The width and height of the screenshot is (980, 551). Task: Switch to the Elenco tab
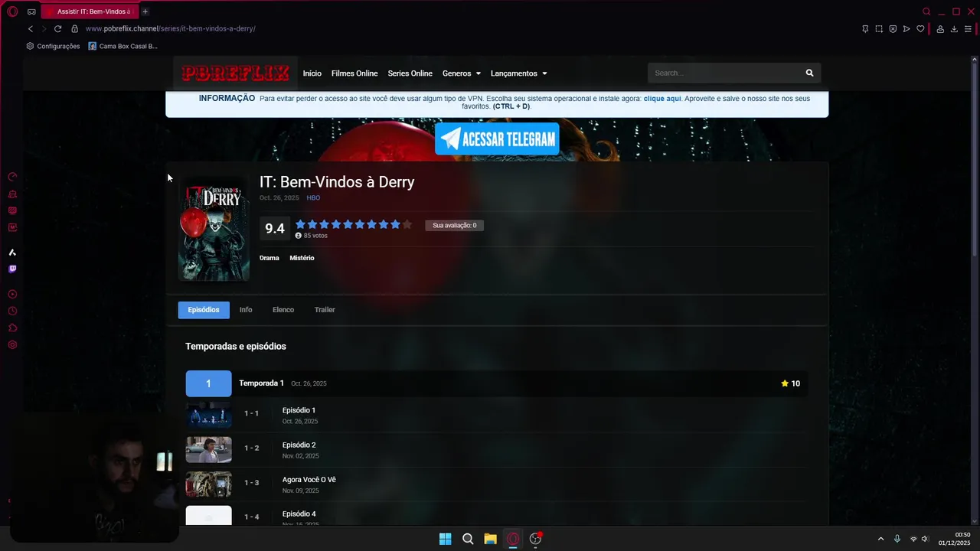pos(283,310)
